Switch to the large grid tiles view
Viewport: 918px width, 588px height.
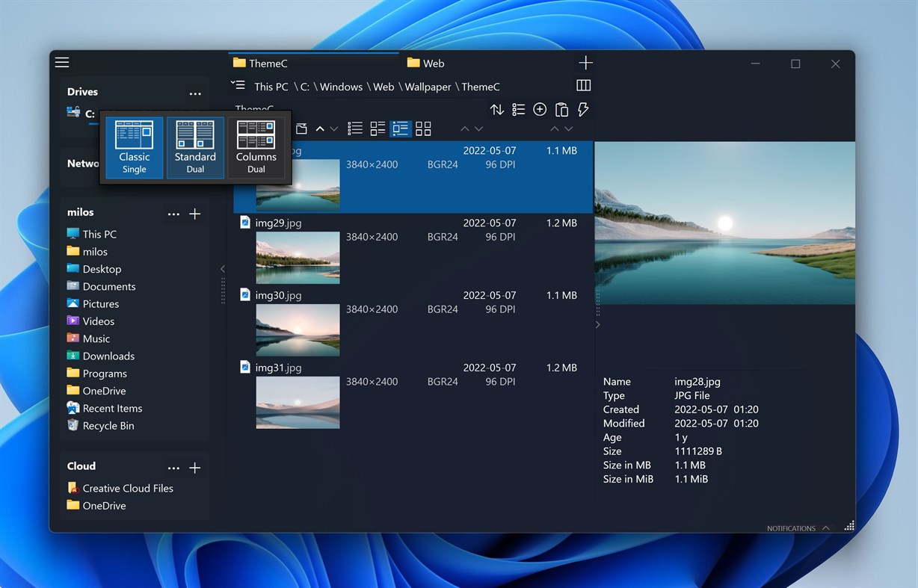(423, 129)
